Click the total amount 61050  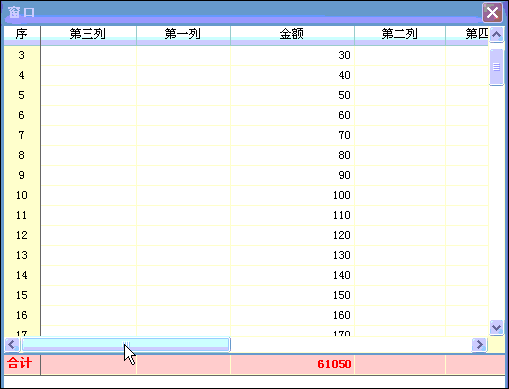click(334, 364)
